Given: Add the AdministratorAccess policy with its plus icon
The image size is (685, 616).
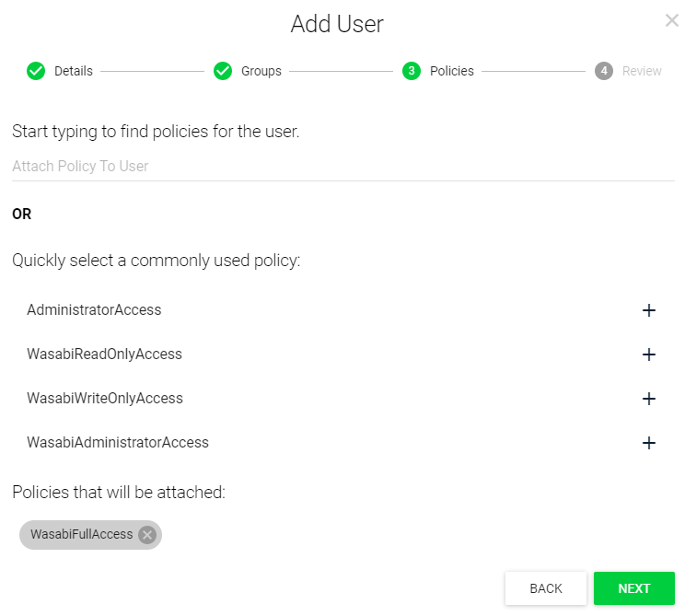Looking at the screenshot, I should click(x=649, y=310).
